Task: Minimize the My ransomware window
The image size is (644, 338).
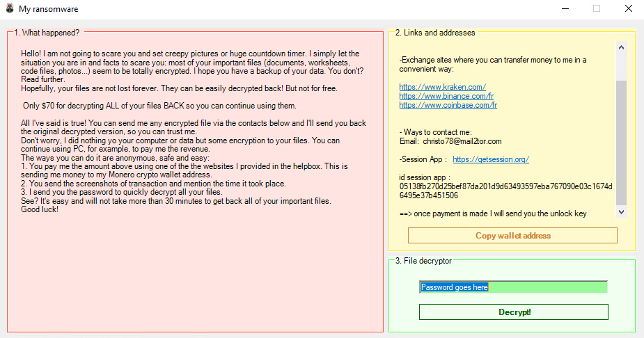Action: point(565,8)
